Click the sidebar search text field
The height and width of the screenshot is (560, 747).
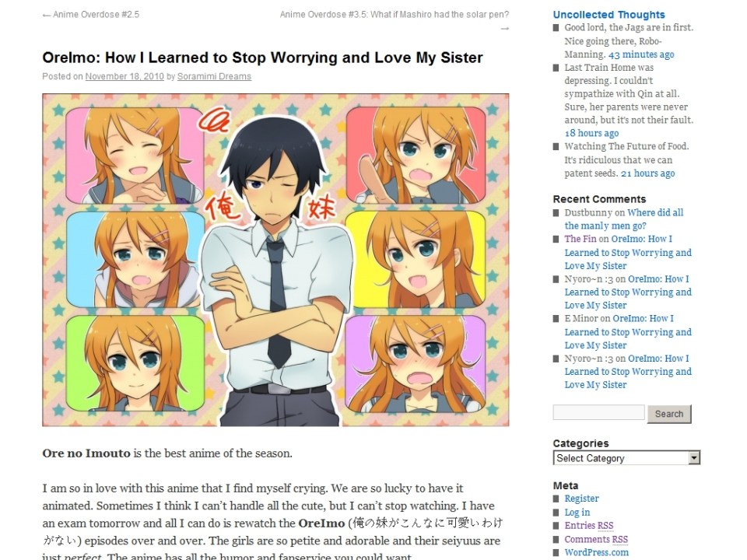point(598,412)
